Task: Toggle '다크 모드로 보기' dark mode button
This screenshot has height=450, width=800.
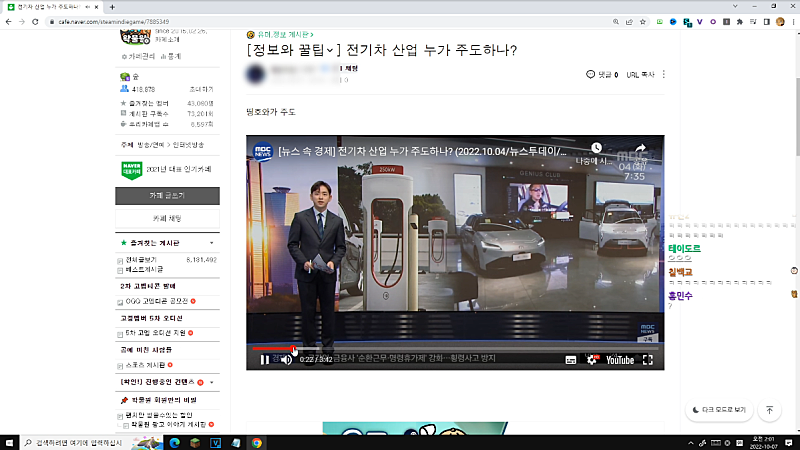Action: click(719, 410)
